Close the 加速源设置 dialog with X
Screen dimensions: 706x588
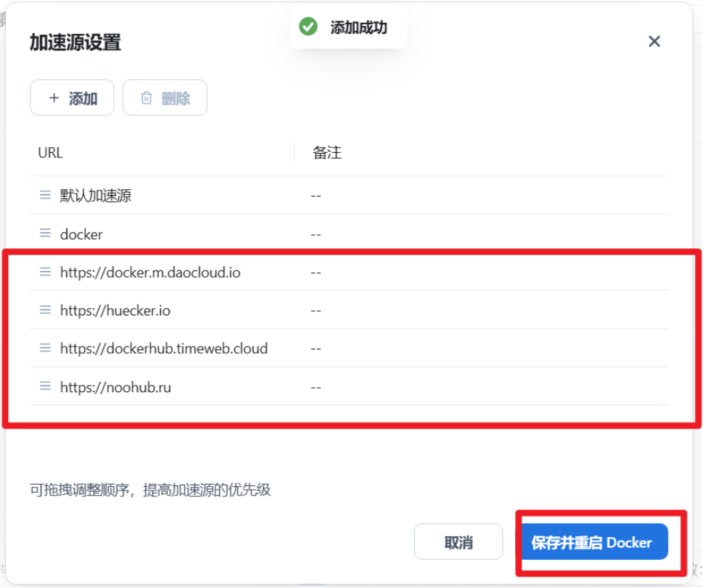coord(654,41)
